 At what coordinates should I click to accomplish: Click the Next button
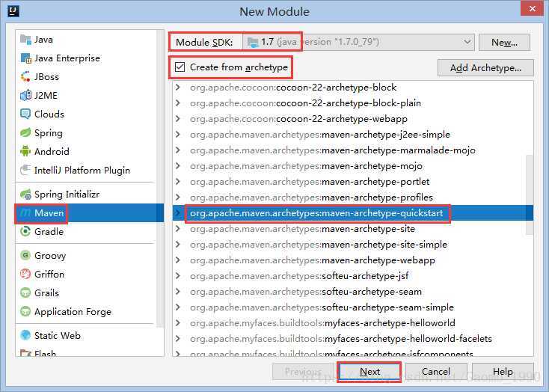click(369, 371)
